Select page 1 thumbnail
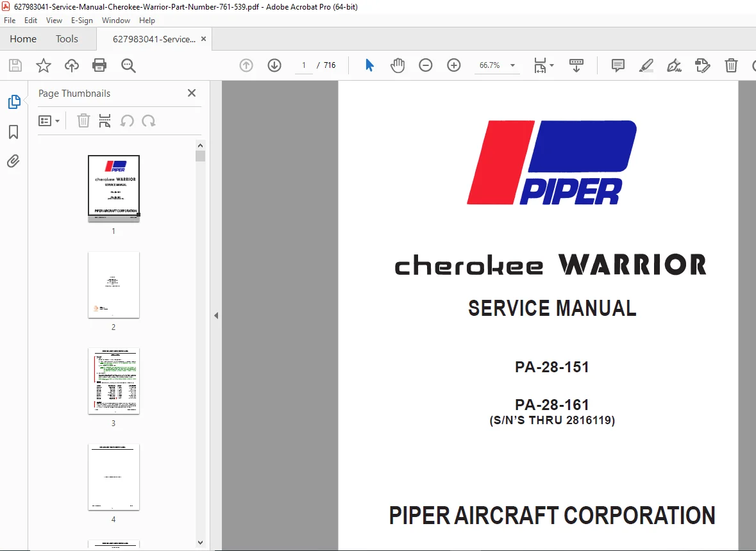Screen dimensions: 756x551 [x=113, y=188]
